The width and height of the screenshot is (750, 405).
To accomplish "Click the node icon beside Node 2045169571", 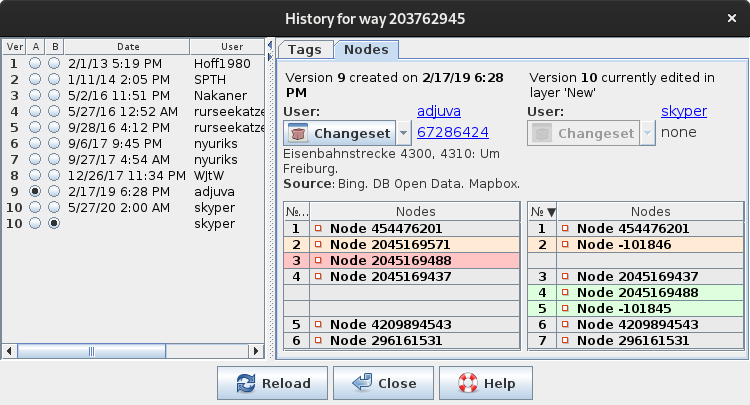I will pos(318,244).
